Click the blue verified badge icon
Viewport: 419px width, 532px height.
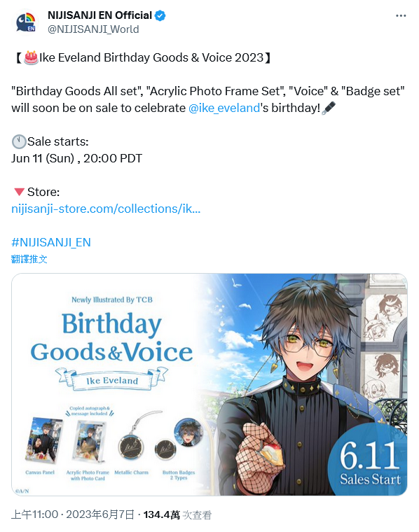tap(160, 15)
